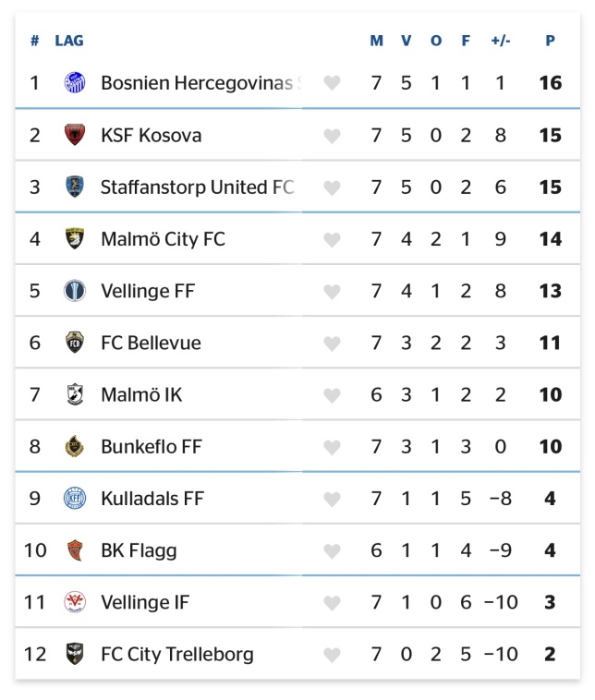Favorite Bosnien Hercegovinas with heart icon
This screenshot has height=700, width=595.
click(x=332, y=83)
